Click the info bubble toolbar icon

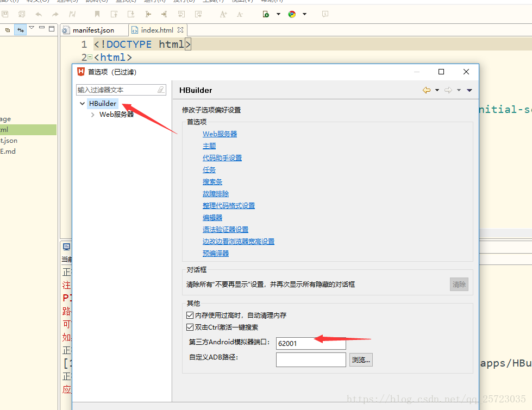pyautogui.click(x=325, y=14)
